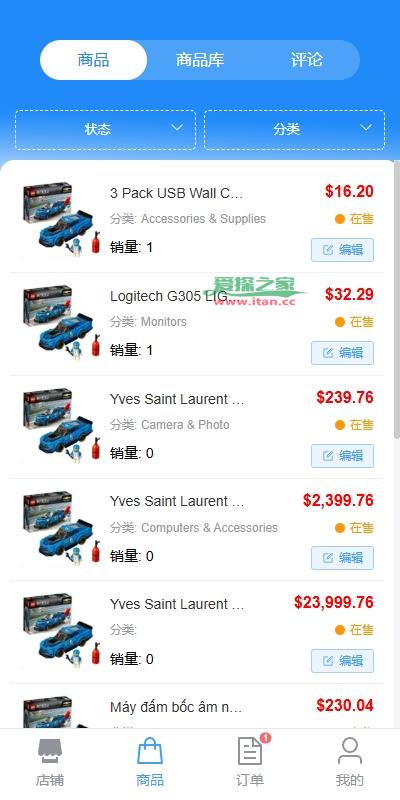The image size is (400, 800).
Task: Tap the 商品 shopping bag icon
Action: 150,751
